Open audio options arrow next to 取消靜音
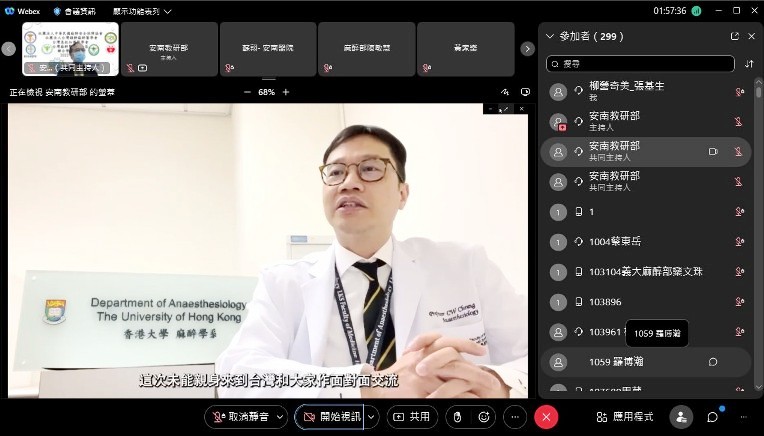Viewport: 764px width, 436px height. click(281, 417)
